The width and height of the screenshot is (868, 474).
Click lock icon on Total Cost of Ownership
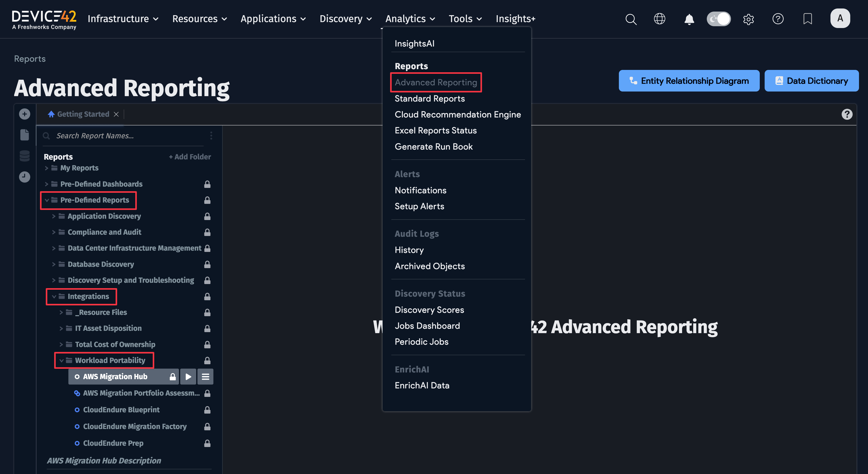pos(207,344)
